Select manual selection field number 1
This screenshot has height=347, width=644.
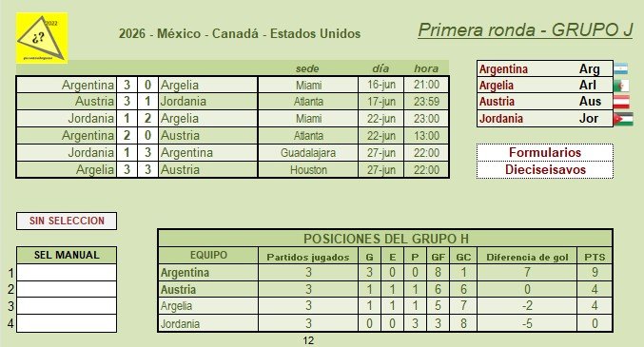[67, 273]
